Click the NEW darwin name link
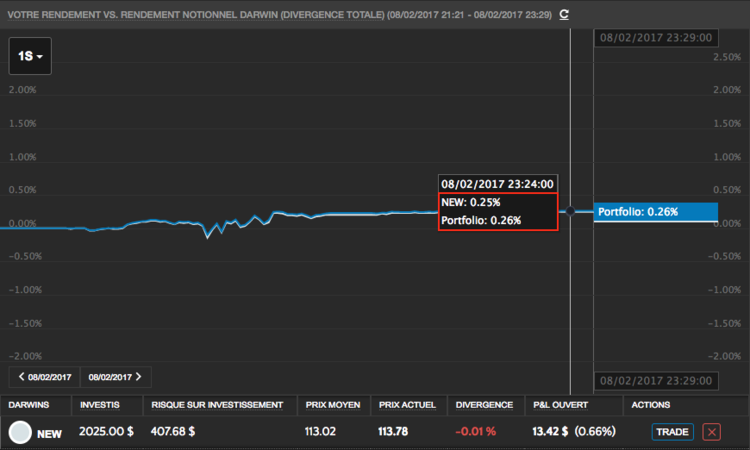 click(x=49, y=434)
